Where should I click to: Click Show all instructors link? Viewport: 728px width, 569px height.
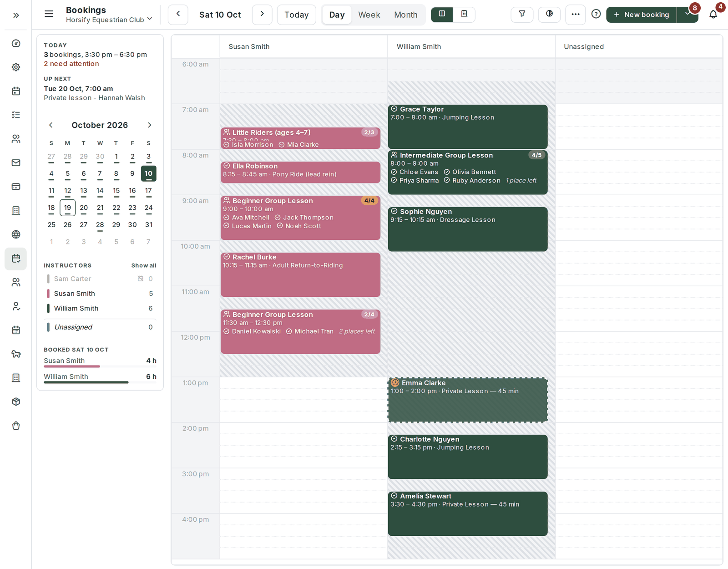[144, 265]
